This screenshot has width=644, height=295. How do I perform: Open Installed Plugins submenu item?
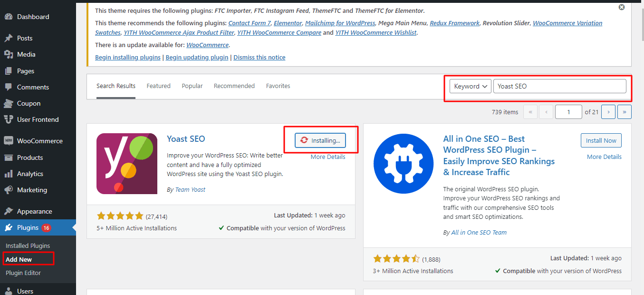28,246
